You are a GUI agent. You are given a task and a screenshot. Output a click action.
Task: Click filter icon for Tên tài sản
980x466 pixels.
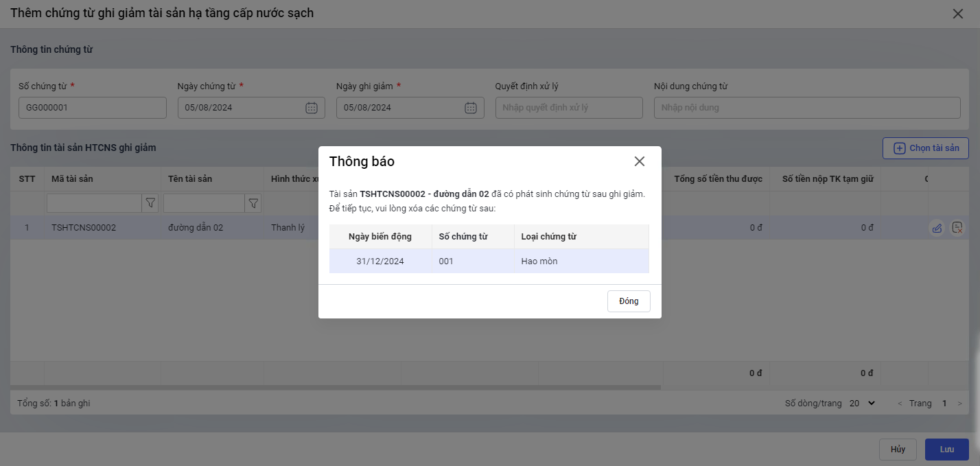pos(253,203)
